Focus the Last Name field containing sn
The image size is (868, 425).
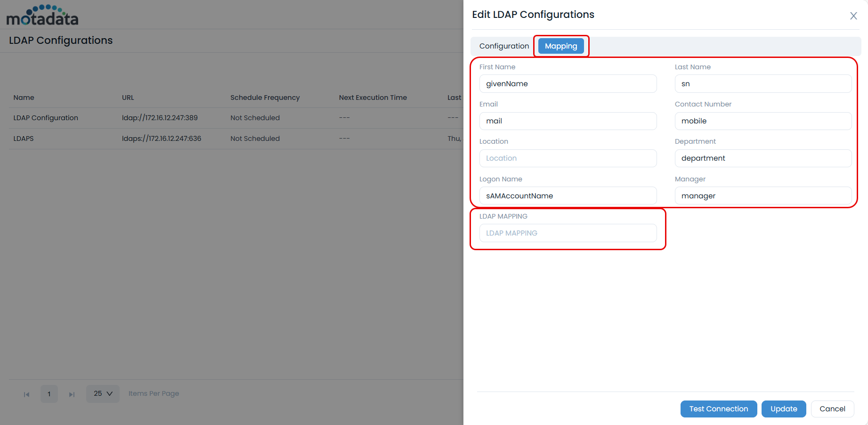click(x=763, y=84)
